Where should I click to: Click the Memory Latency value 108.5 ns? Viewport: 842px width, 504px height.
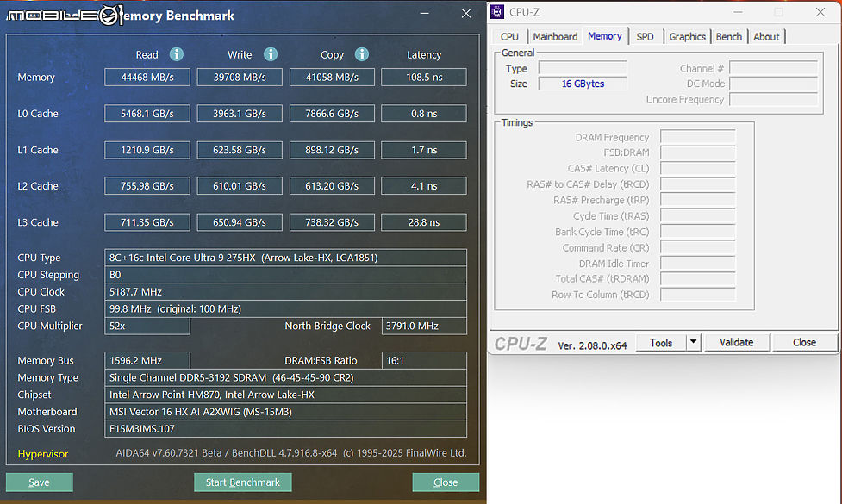point(424,77)
